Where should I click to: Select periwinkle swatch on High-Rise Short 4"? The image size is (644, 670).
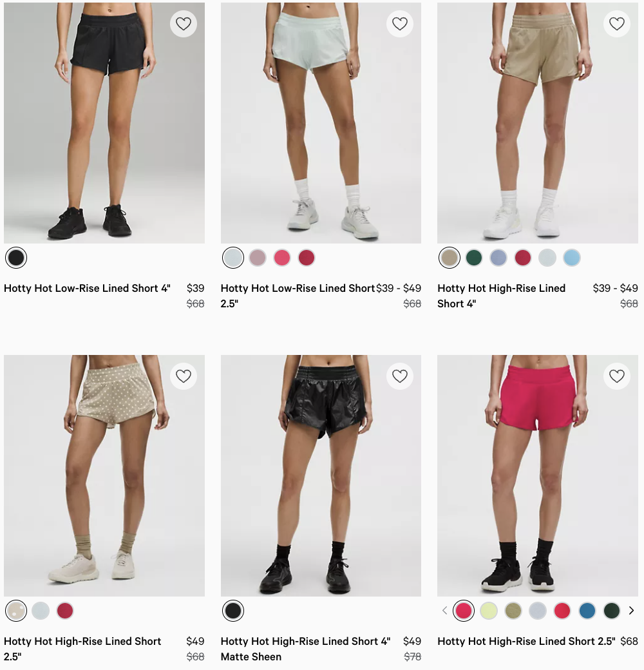pos(498,258)
